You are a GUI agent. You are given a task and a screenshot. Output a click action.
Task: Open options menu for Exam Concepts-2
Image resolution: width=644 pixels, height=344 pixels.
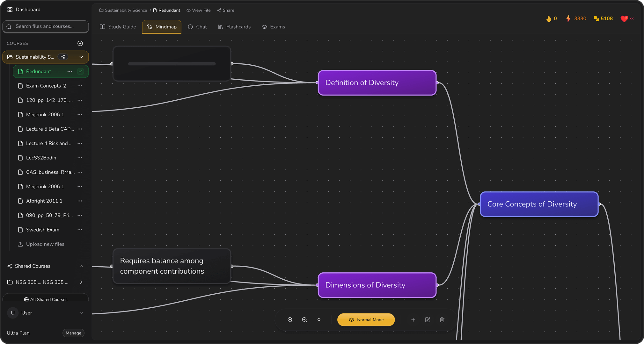click(x=80, y=86)
